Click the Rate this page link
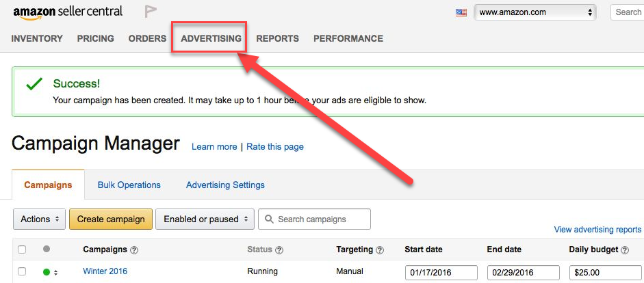The width and height of the screenshot is (644, 283). tap(275, 146)
